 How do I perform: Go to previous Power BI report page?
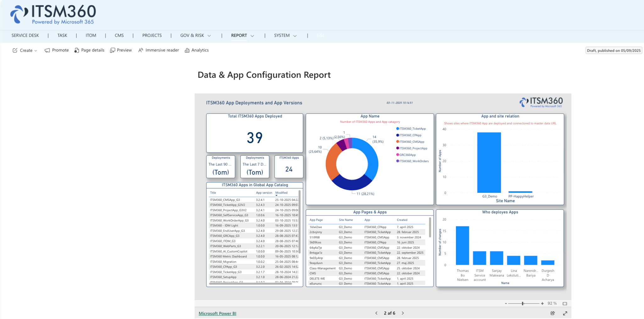(376, 313)
